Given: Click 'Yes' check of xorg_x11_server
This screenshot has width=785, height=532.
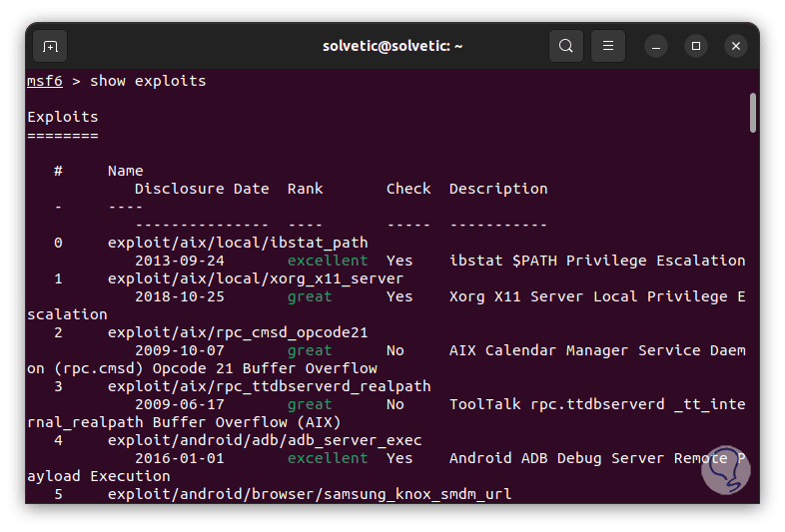Looking at the screenshot, I should (399, 297).
